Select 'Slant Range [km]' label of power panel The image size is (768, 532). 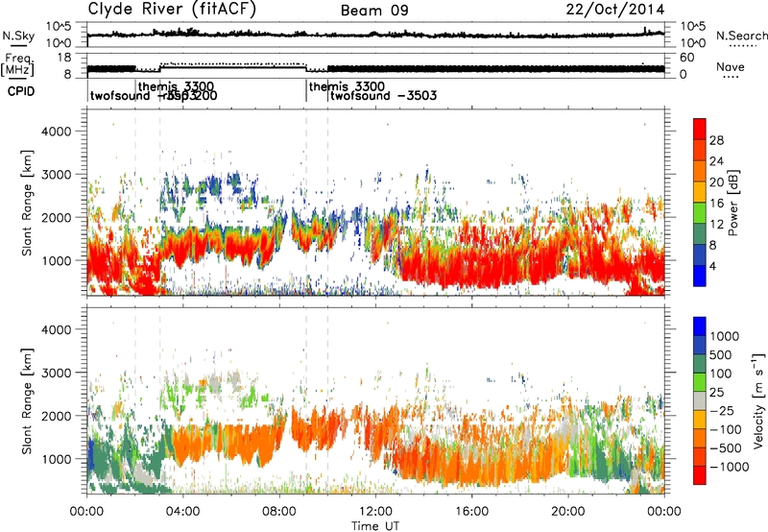[x=27, y=203]
